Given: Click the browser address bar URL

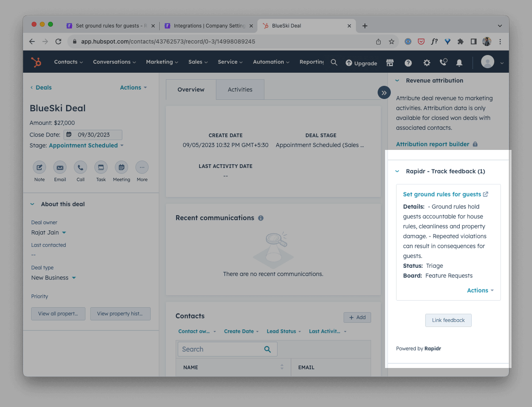Looking at the screenshot, I should (x=168, y=41).
